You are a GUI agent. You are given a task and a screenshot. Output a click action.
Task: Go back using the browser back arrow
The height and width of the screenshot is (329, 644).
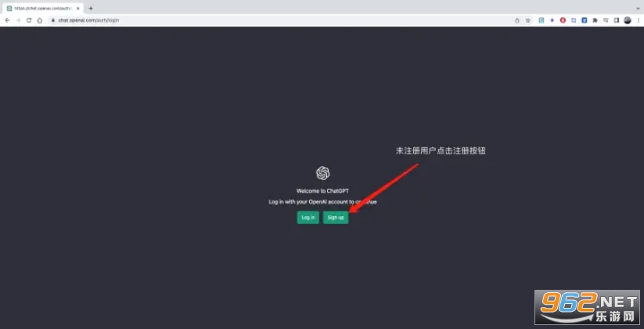click(x=7, y=20)
